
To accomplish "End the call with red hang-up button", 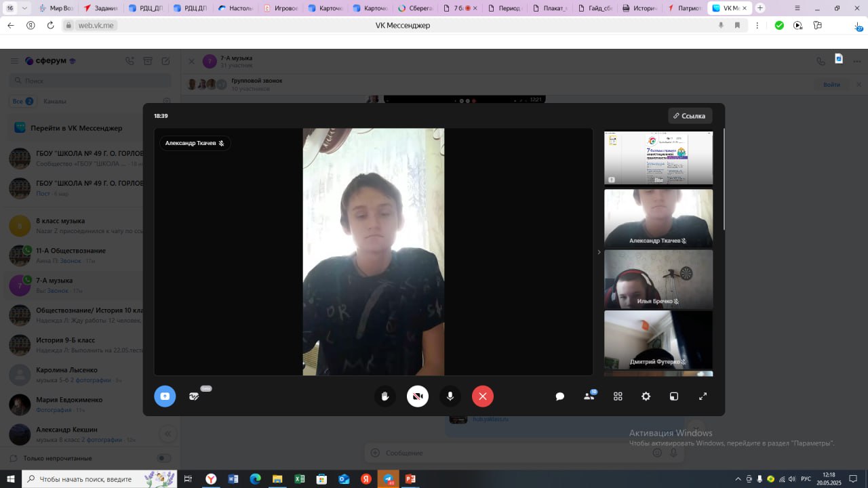I will (483, 396).
